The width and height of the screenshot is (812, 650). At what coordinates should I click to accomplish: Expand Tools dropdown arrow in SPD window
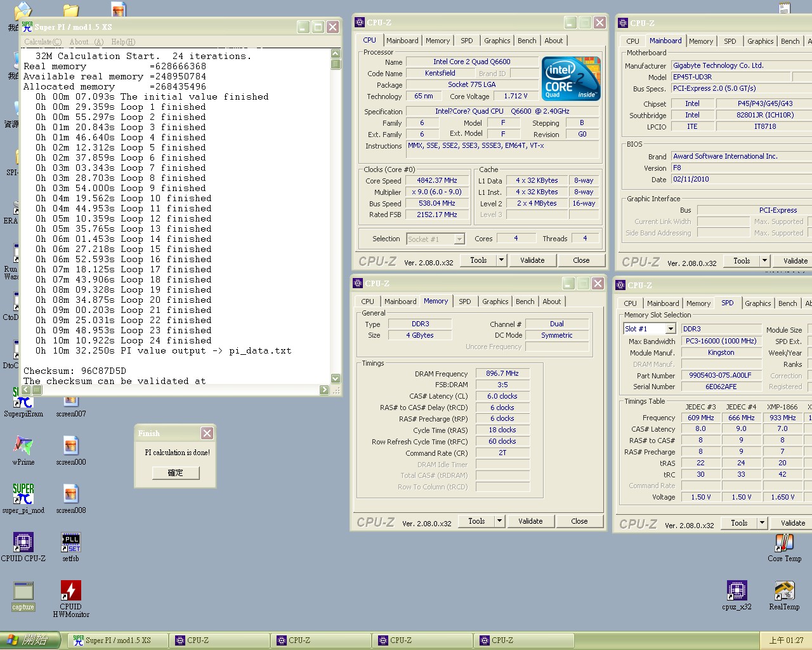click(x=762, y=523)
